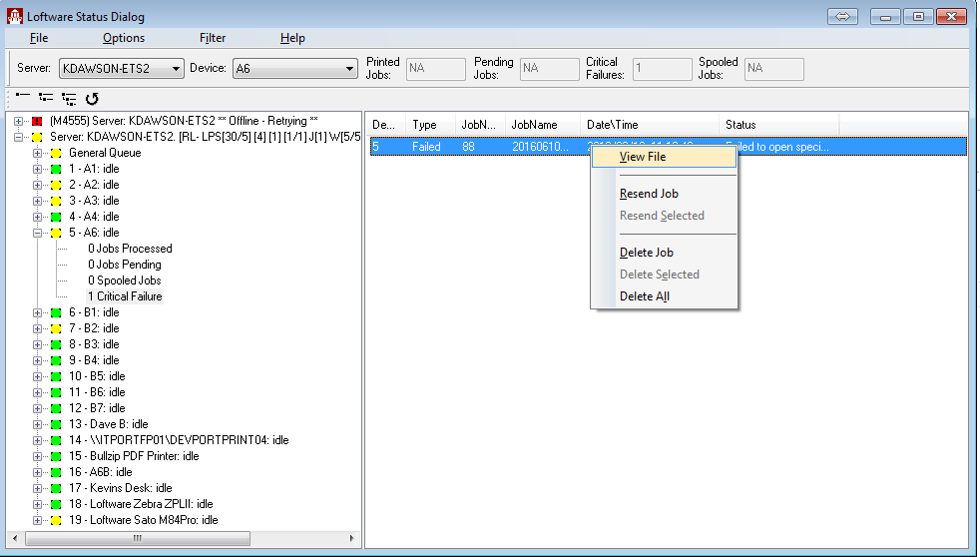980x557 pixels.
Task: Select '0 Jobs Processed' tree row
Action: (130, 249)
